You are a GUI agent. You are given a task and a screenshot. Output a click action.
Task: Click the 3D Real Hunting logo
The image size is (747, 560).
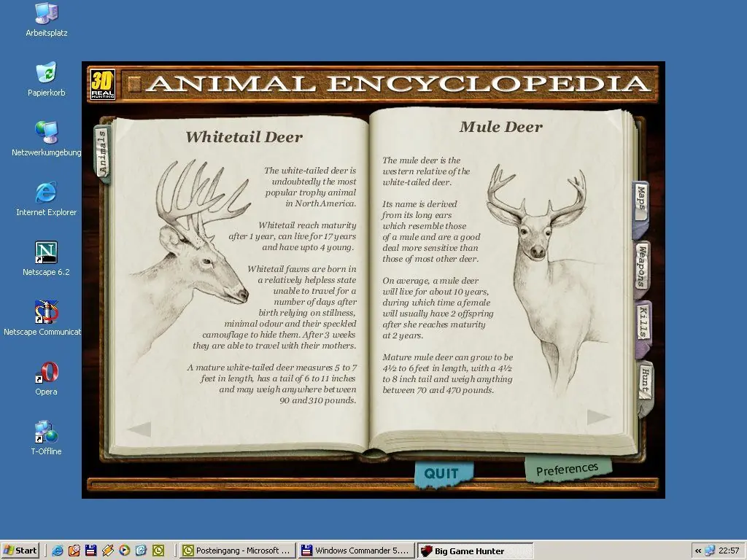coord(102,85)
